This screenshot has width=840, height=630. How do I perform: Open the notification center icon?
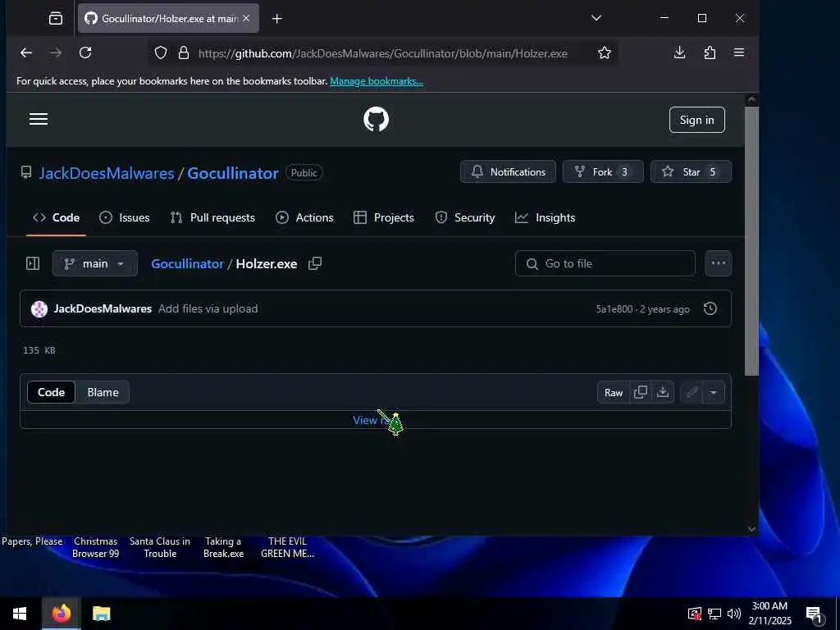click(813, 614)
